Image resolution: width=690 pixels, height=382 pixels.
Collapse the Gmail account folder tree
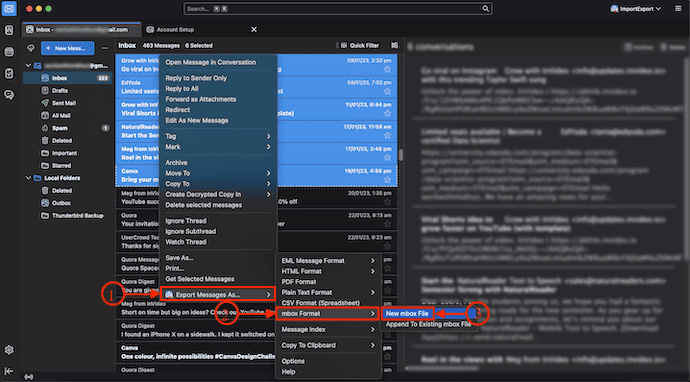29,66
